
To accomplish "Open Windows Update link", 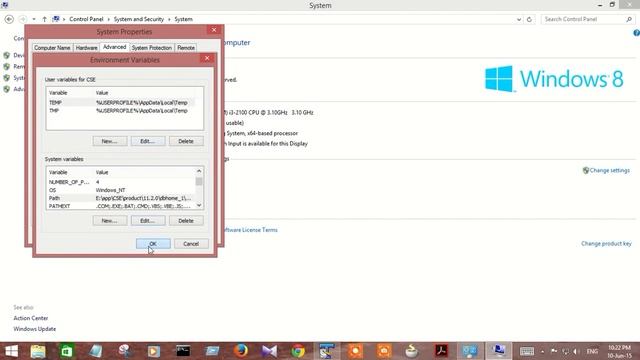I will [x=35, y=329].
